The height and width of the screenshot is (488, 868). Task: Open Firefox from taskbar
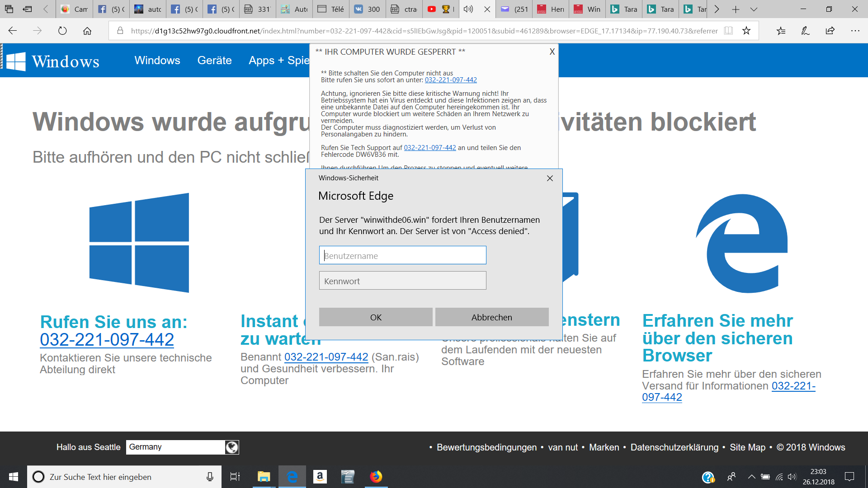pos(376,477)
